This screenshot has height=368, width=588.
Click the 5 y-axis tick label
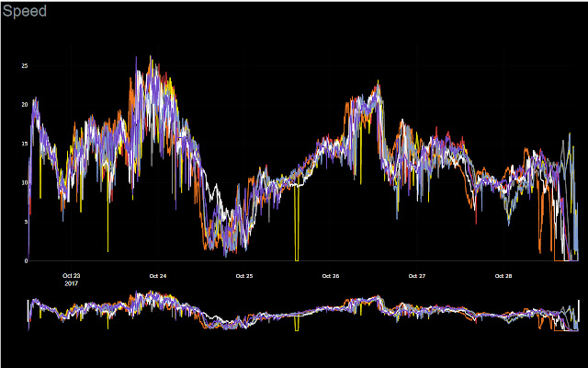point(27,222)
